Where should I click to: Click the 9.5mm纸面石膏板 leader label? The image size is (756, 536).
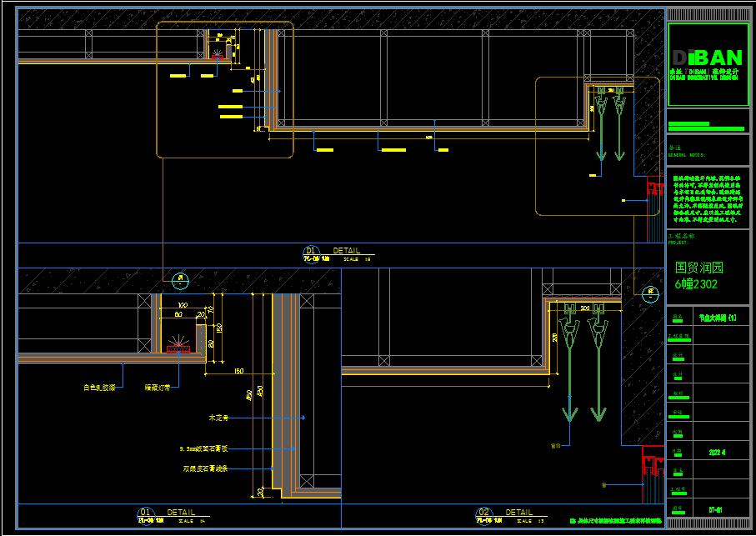click(203, 448)
